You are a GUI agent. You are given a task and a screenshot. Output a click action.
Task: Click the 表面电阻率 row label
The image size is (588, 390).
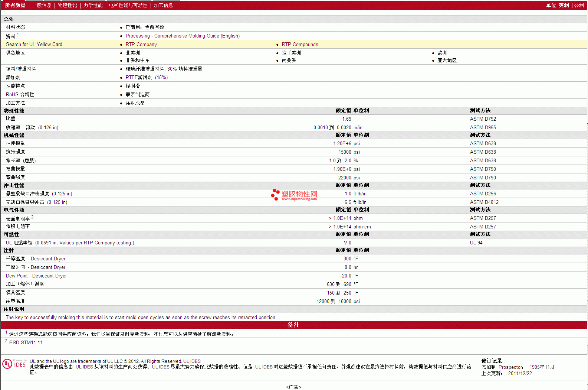[18, 219]
